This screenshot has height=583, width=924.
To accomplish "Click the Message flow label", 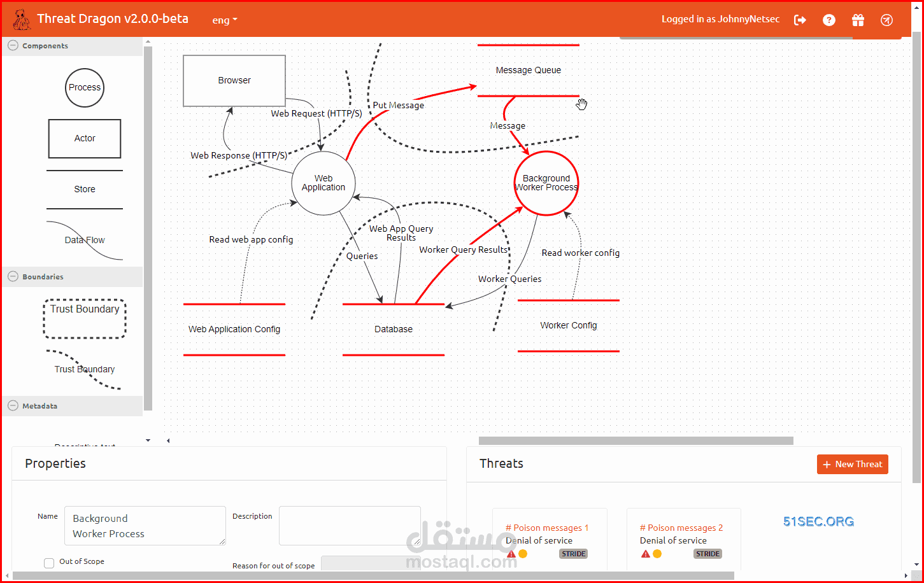I will pos(508,126).
